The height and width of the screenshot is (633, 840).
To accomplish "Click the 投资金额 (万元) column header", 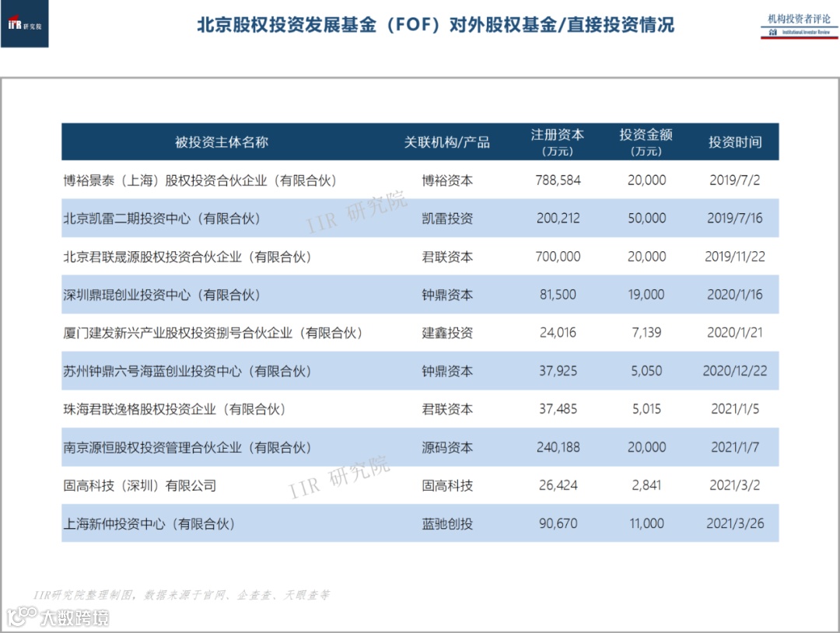I will 646,142.
